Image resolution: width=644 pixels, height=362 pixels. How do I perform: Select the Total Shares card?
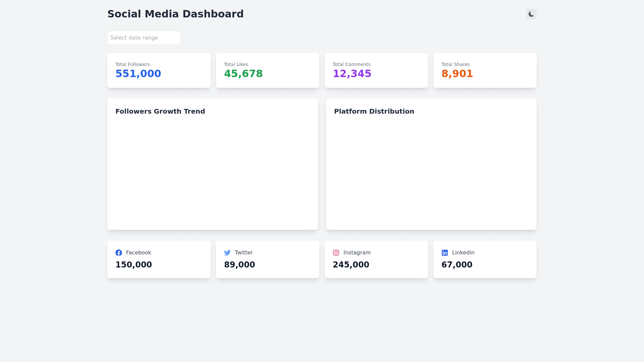[485, 70]
